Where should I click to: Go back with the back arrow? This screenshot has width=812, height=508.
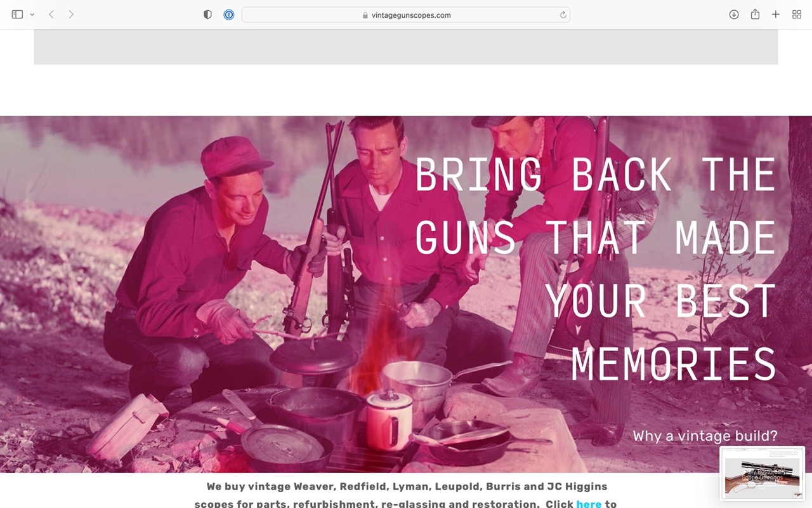click(51, 15)
